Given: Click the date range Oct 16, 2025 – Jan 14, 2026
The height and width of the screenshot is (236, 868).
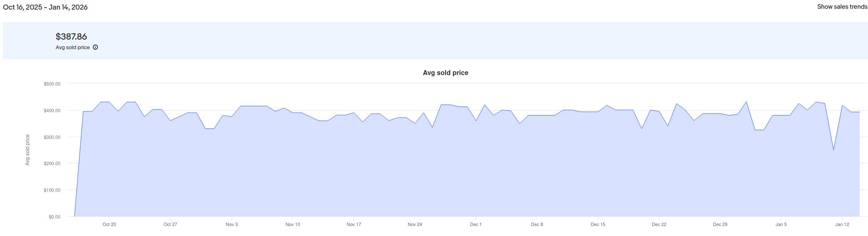Looking at the screenshot, I should (45, 7).
